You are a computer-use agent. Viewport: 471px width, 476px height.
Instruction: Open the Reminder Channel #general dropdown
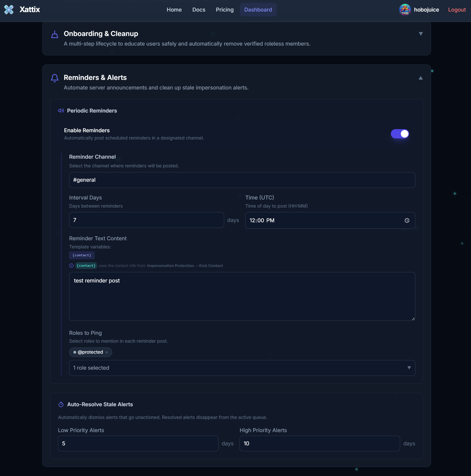242,180
